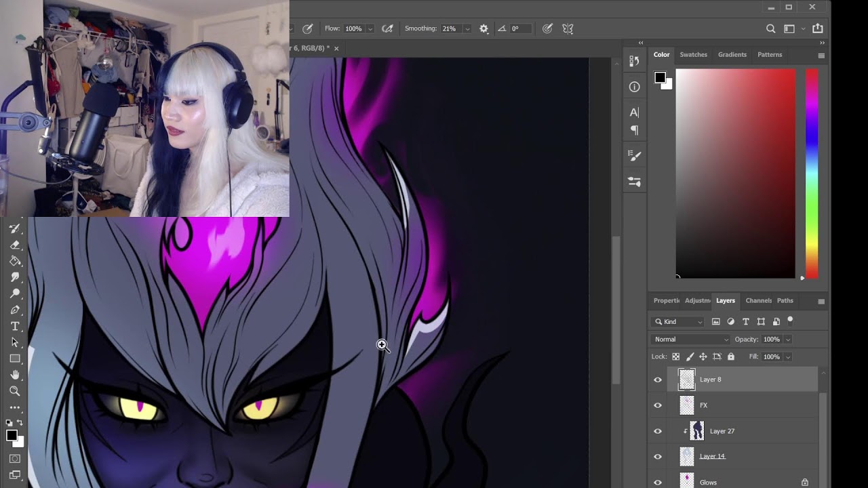Open the Paragraph panel icon
The image size is (868, 488).
(x=634, y=130)
